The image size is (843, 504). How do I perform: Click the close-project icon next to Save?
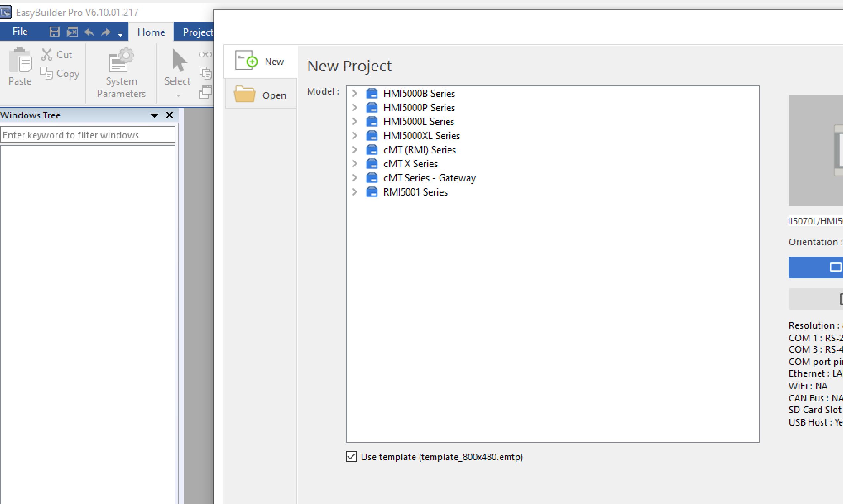coord(72,32)
